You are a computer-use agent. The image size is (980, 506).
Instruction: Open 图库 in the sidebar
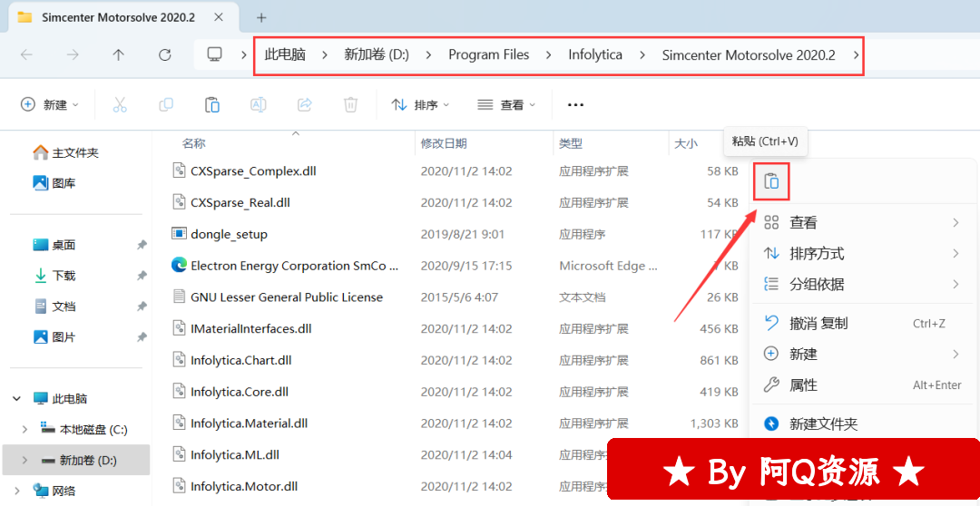pyautogui.click(x=54, y=183)
